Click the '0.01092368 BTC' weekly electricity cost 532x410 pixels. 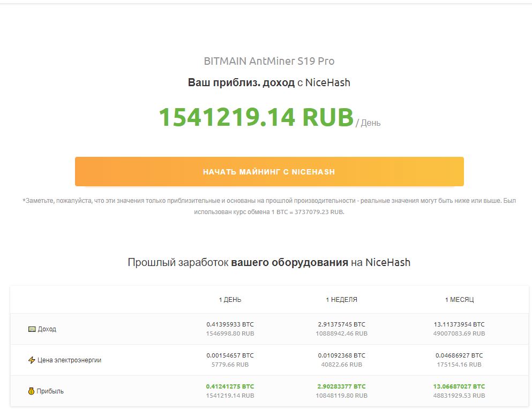tap(342, 355)
